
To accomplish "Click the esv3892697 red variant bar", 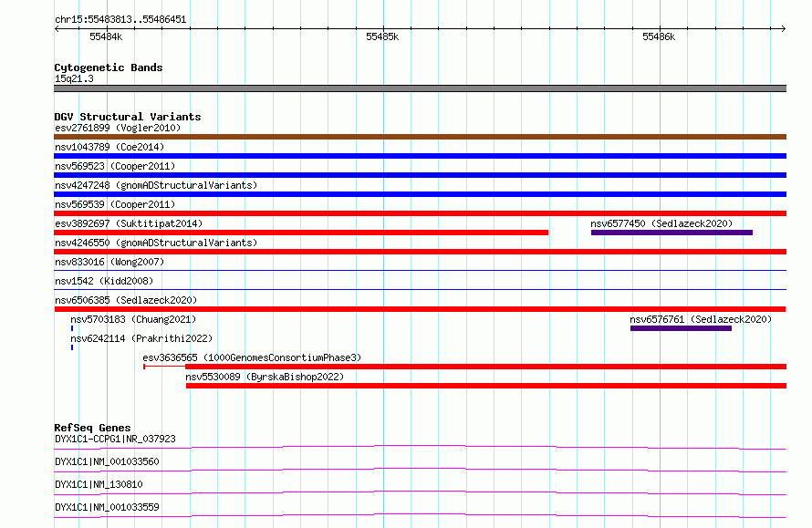I will pyautogui.click(x=301, y=233).
